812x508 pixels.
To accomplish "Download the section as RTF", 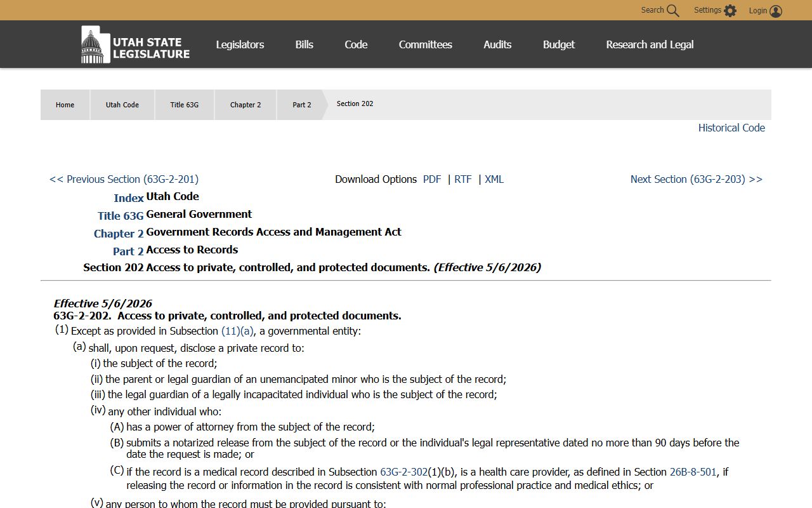I will 463,179.
